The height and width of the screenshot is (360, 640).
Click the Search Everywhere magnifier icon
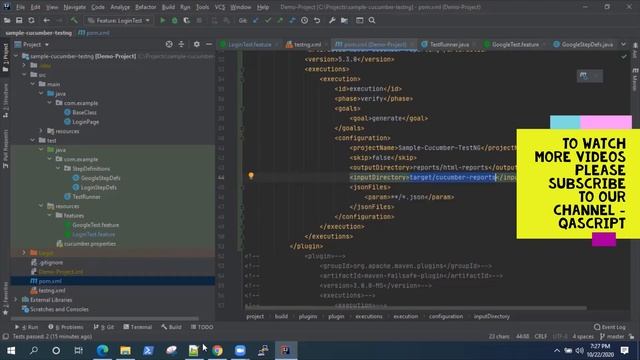372,20
